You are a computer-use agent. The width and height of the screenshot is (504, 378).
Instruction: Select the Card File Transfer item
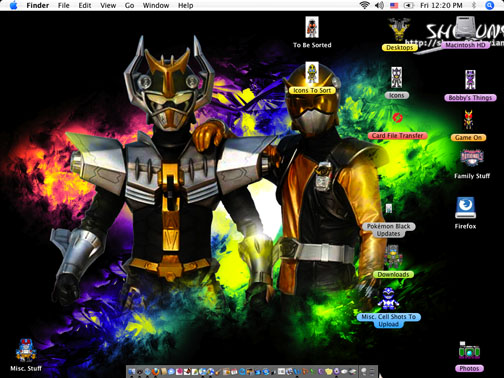397,118
